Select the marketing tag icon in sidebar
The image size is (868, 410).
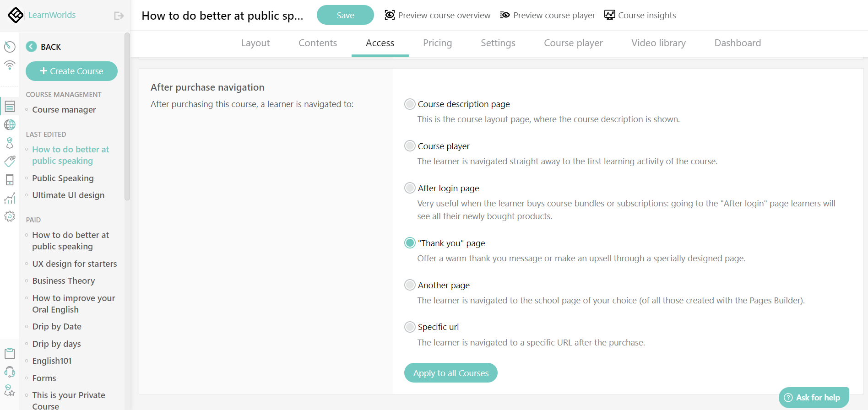pos(10,161)
